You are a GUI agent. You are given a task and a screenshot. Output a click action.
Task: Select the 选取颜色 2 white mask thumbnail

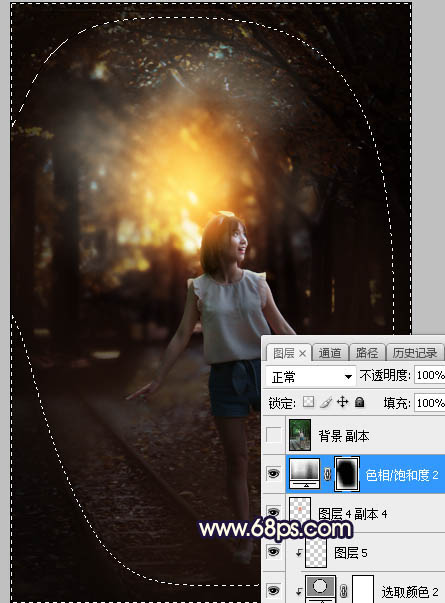click(363, 589)
